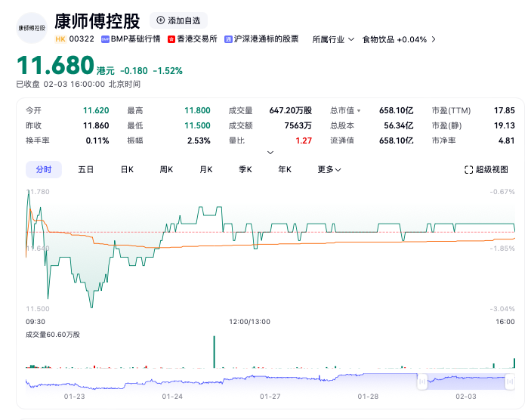Expand the 所属行业 dropdown
This screenshot has height=420, width=531.
(333, 39)
